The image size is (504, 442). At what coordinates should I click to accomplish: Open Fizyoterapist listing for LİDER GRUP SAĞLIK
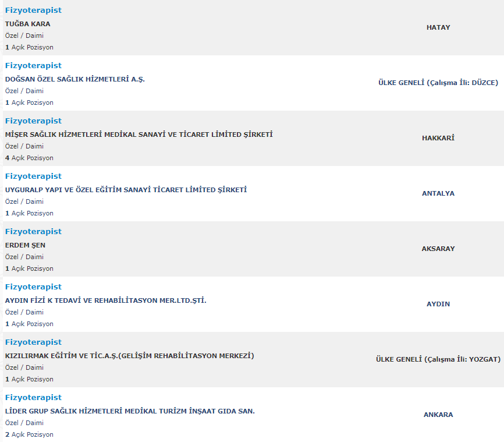[33, 398]
